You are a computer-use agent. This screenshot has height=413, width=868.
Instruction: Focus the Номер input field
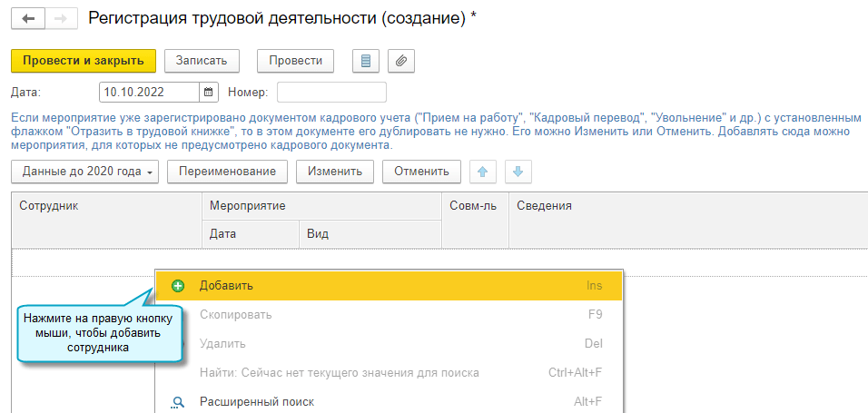pyautogui.click(x=331, y=92)
